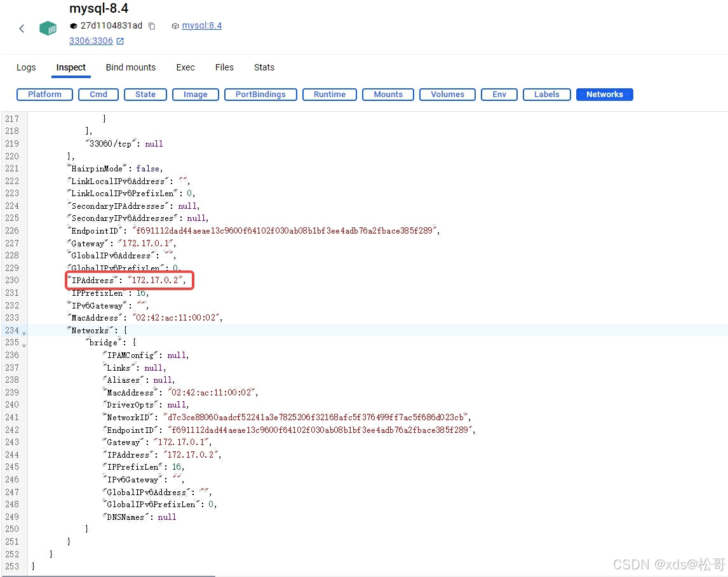The height and width of the screenshot is (577, 728).
Task: Collapse the Networks block at line 234
Action: coord(24,333)
